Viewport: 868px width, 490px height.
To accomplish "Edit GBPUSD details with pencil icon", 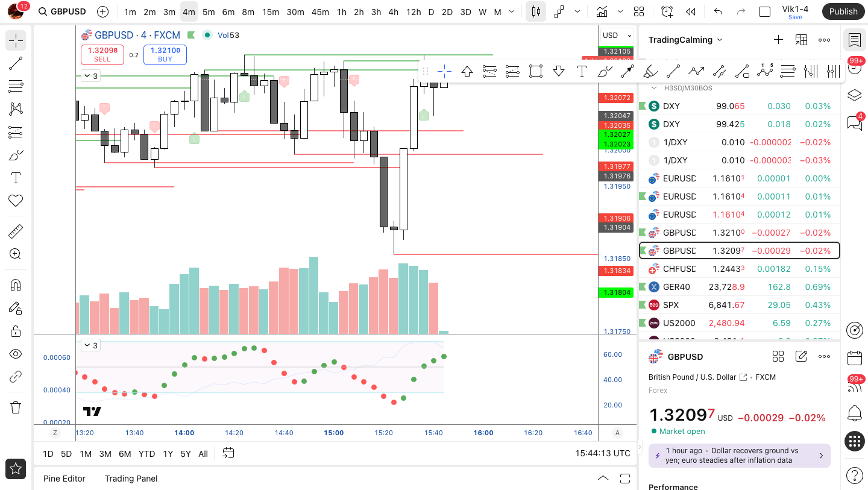I will point(801,356).
